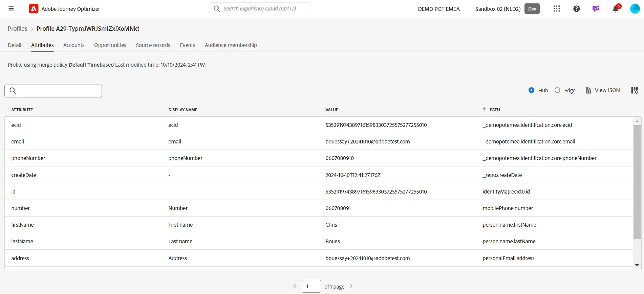This screenshot has width=644, height=294.
Task: Select the Attributes tab
Action: [x=42, y=45]
